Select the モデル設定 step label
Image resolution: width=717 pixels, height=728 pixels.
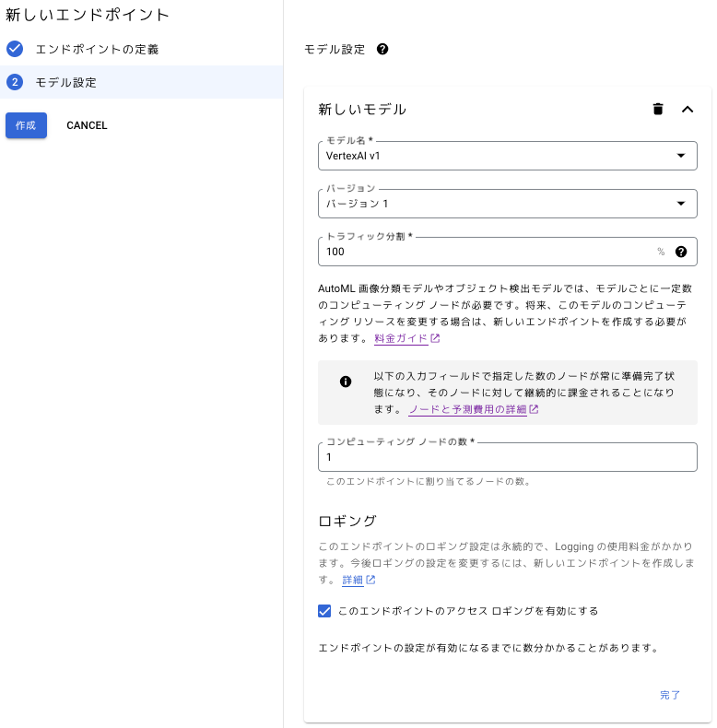pyautogui.click(x=65, y=82)
